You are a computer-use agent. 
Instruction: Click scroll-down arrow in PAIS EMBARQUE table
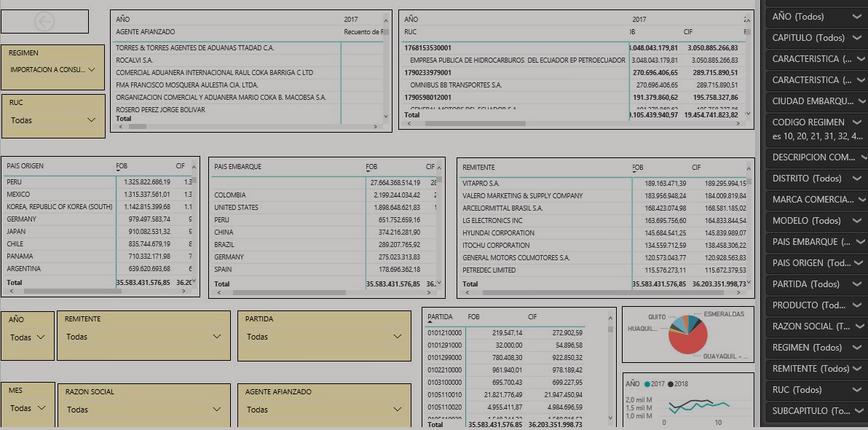click(440, 281)
